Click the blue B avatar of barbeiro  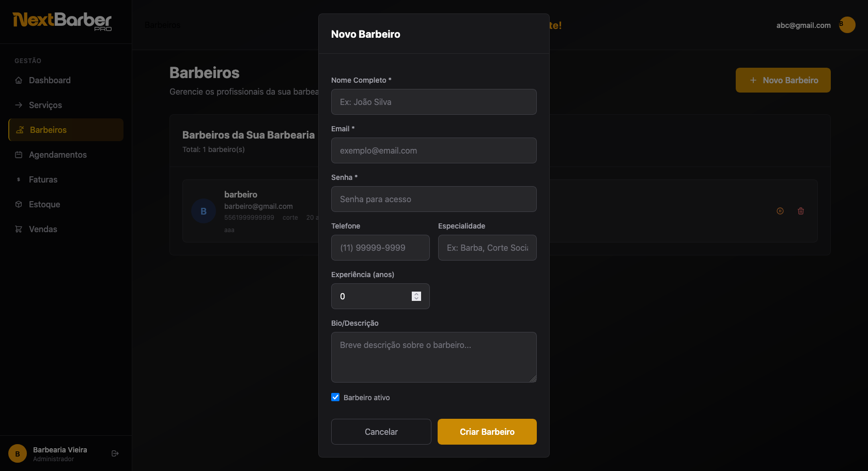pyautogui.click(x=204, y=211)
